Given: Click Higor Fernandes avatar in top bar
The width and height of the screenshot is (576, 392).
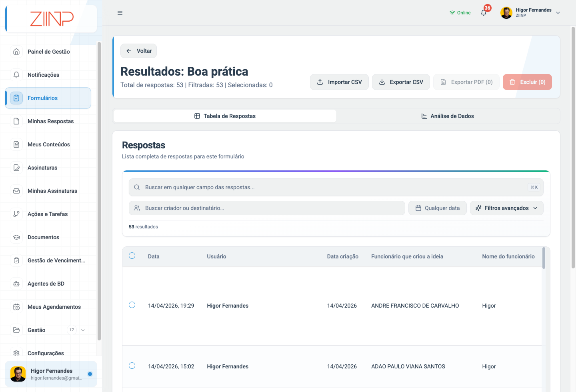Looking at the screenshot, I should pos(506,13).
